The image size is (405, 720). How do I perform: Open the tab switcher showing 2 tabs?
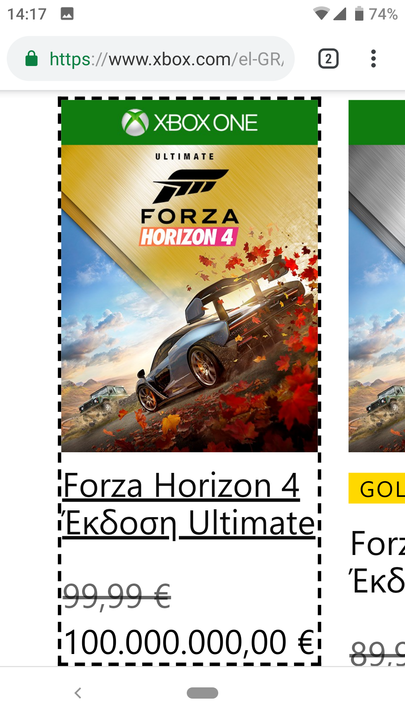pyautogui.click(x=328, y=59)
